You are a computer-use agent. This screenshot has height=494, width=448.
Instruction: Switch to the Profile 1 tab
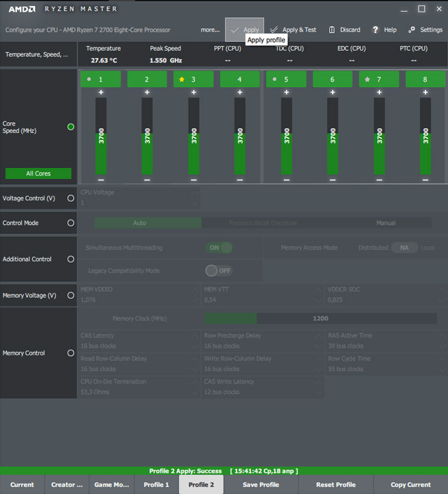156,484
